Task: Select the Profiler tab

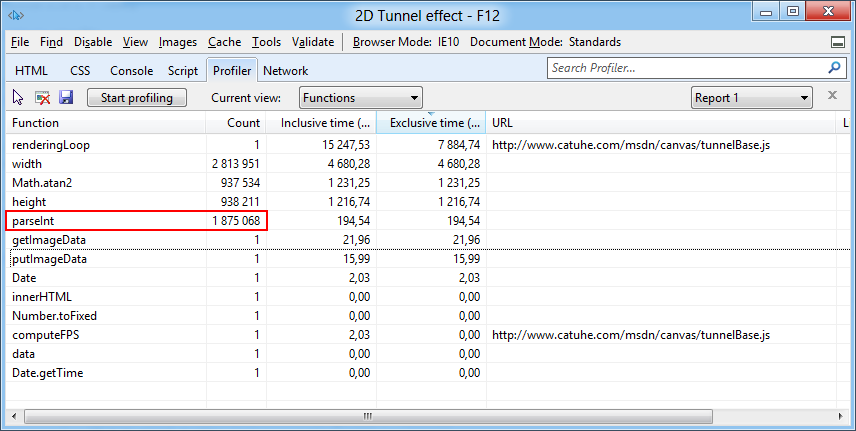Action: pyautogui.click(x=232, y=70)
